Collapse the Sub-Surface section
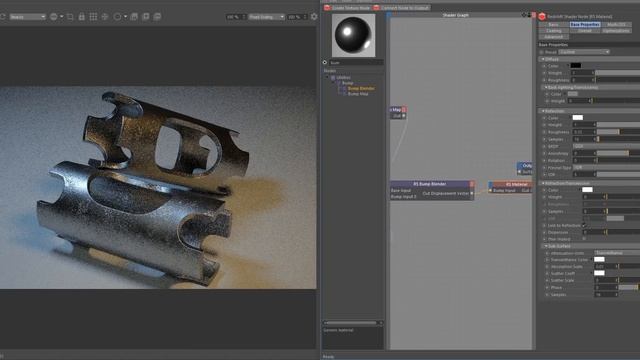This screenshot has height=360, width=640. pos(546,246)
